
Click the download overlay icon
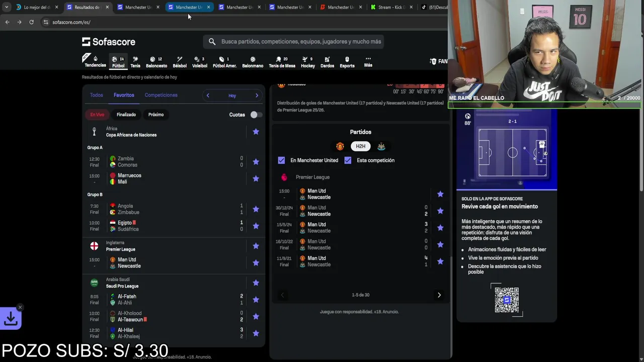coord(11,318)
